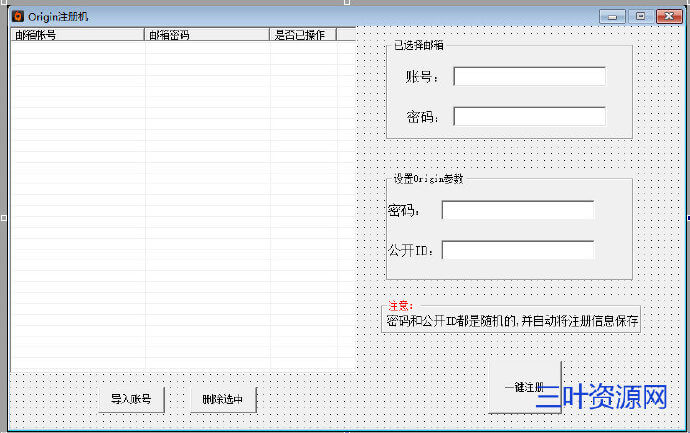Click the 邮箱密码 column header
690x433 pixels.
[x=207, y=35]
